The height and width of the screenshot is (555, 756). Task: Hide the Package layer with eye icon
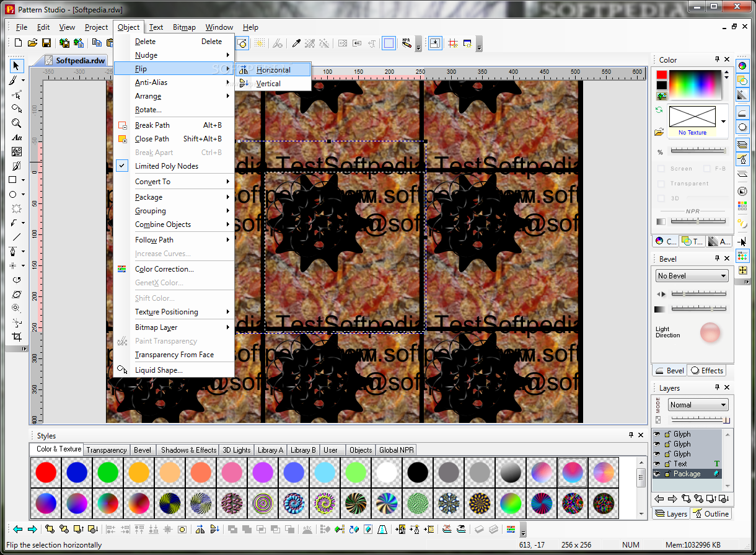(657, 474)
